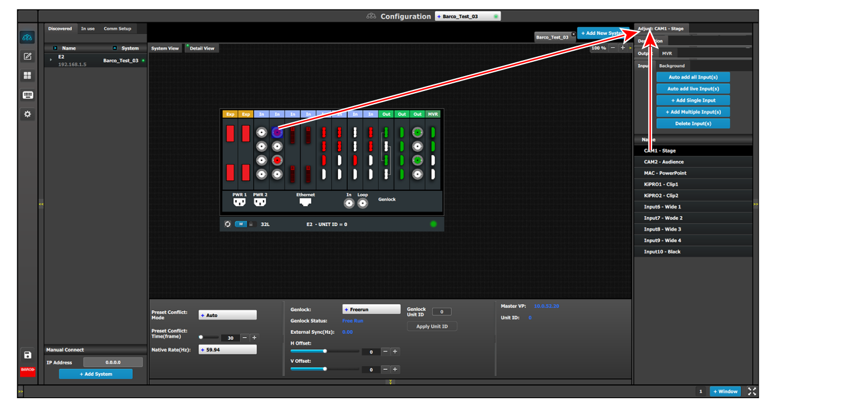Screen dimensions: 868x407
Task: Click the MVR card header on the chassis
Action: pos(433,114)
